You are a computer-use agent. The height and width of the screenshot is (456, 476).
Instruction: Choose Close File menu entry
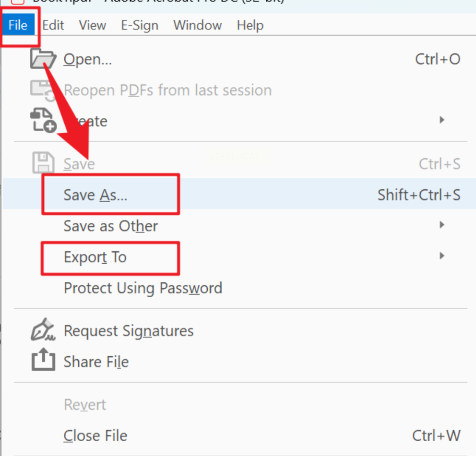[x=95, y=435]
